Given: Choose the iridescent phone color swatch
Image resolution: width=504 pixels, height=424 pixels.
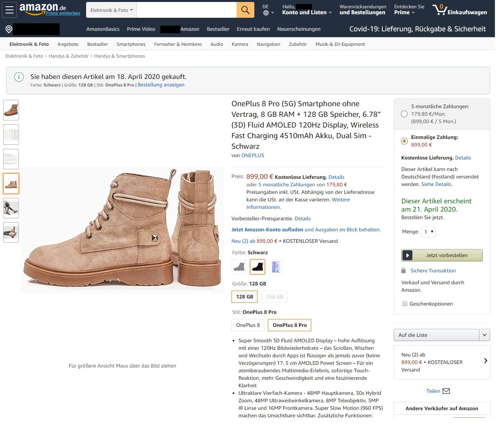Looking at the screenshot, I should click(276, 267).
